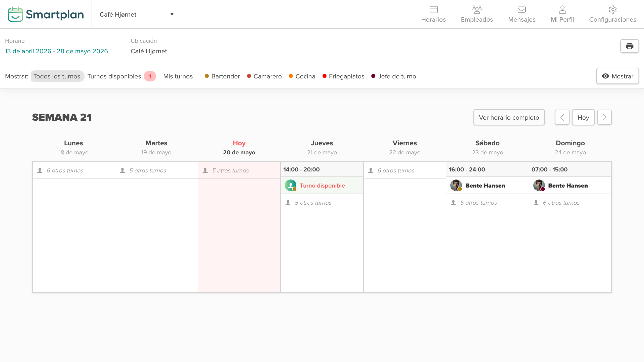The image size is (644, 362).
Task: Go to the next week with right chevron
Action: click(x=604, y=117)
